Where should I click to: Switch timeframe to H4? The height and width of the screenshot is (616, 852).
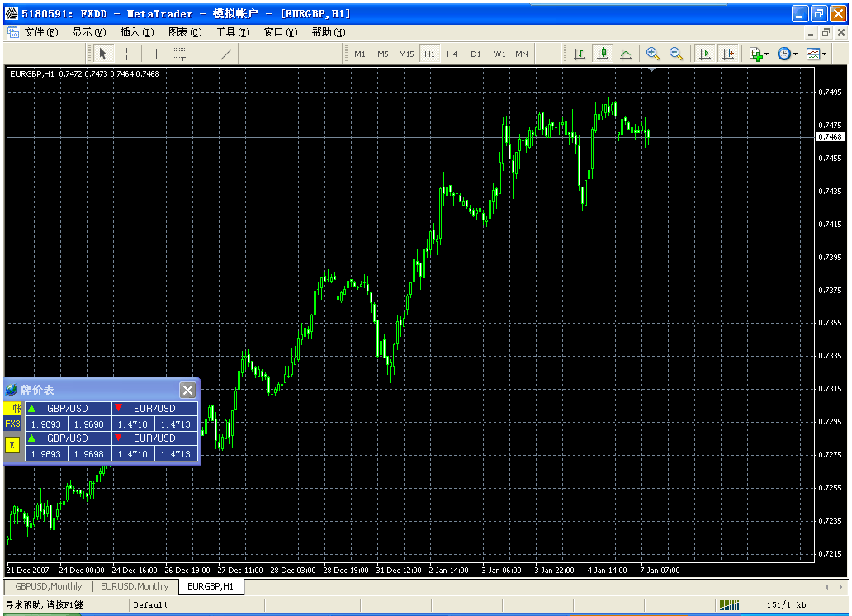(x=452, y=53)
